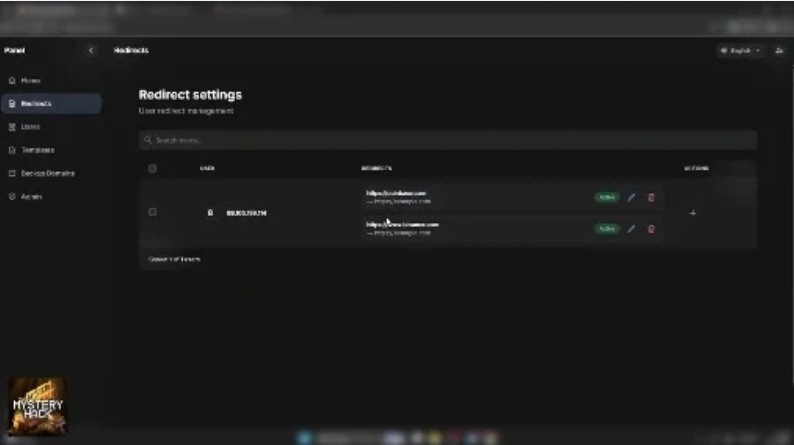Click the Mystery Hack thumbnail image
The image size is (794, 445).
[x=37, y=406]
